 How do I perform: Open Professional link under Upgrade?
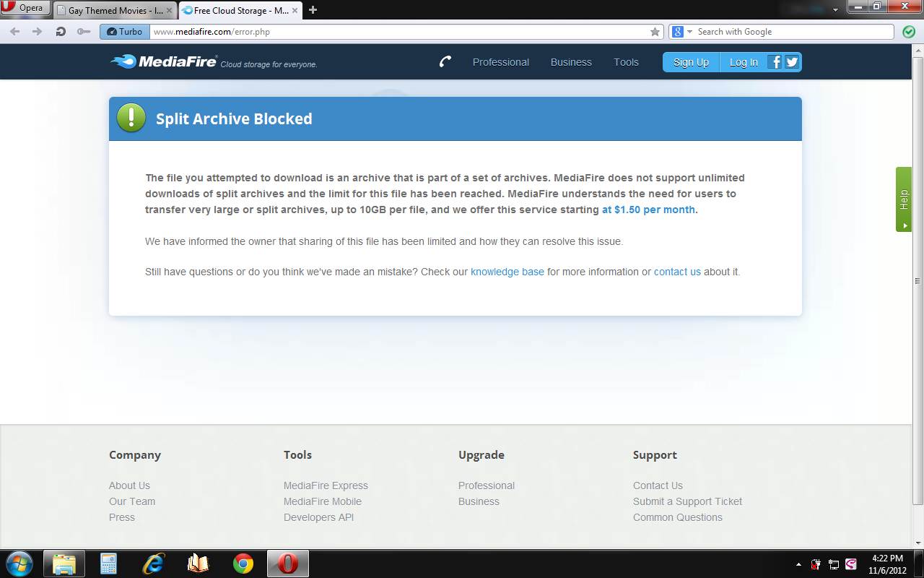point(487,486)
